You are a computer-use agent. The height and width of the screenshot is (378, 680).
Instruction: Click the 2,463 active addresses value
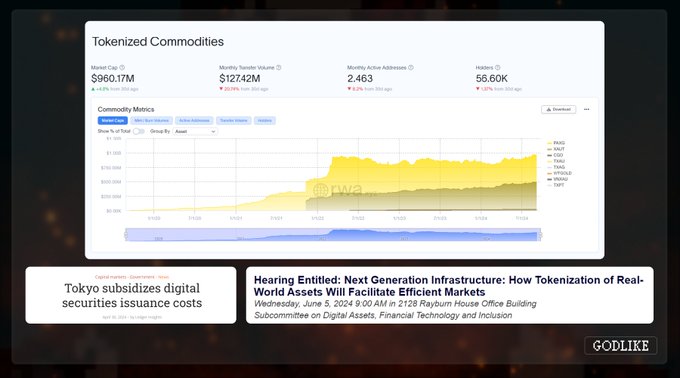[x=360, y=78]
